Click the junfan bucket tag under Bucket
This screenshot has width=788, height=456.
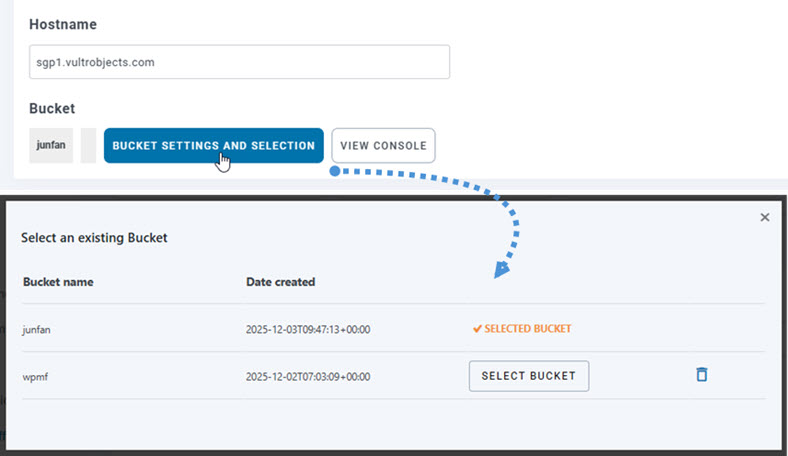50,145
